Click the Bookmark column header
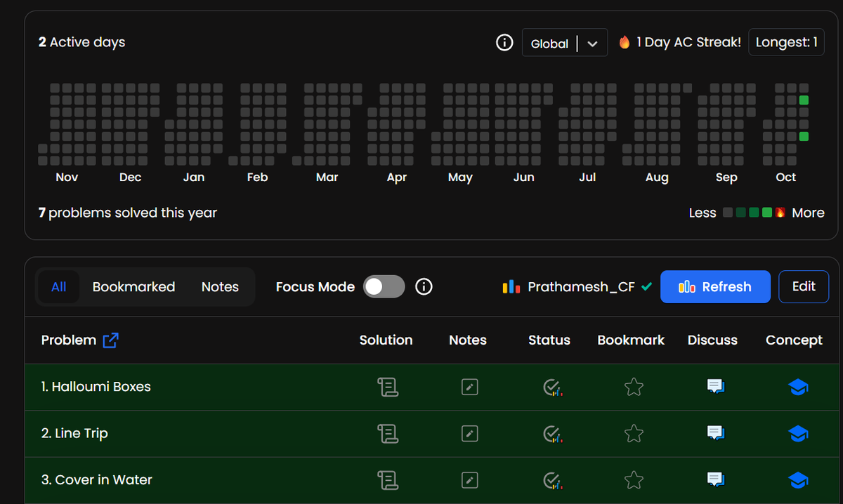Screen dimensions: 843x504 click(x=631, y=340)
